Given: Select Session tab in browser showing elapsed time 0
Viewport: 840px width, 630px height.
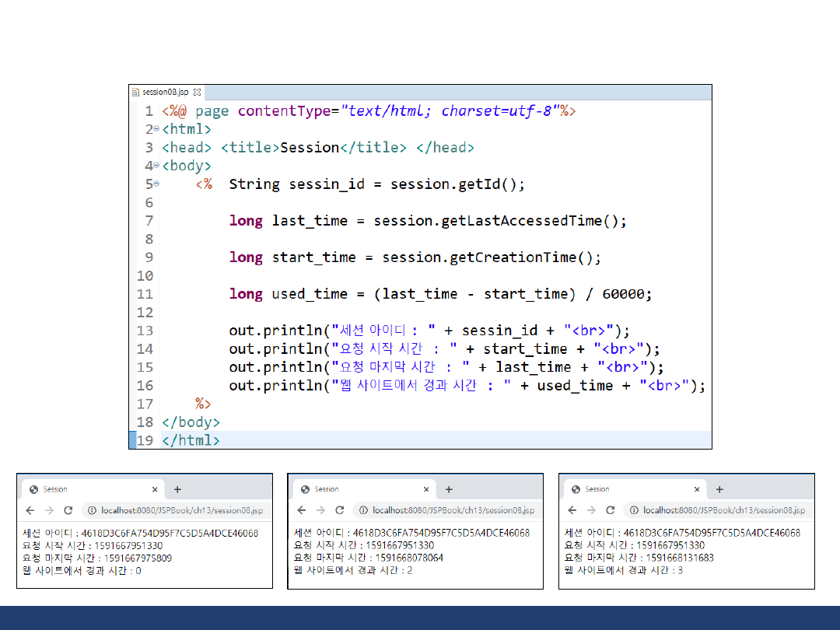Looking at the screenshot, I should [x=78, y=489].
